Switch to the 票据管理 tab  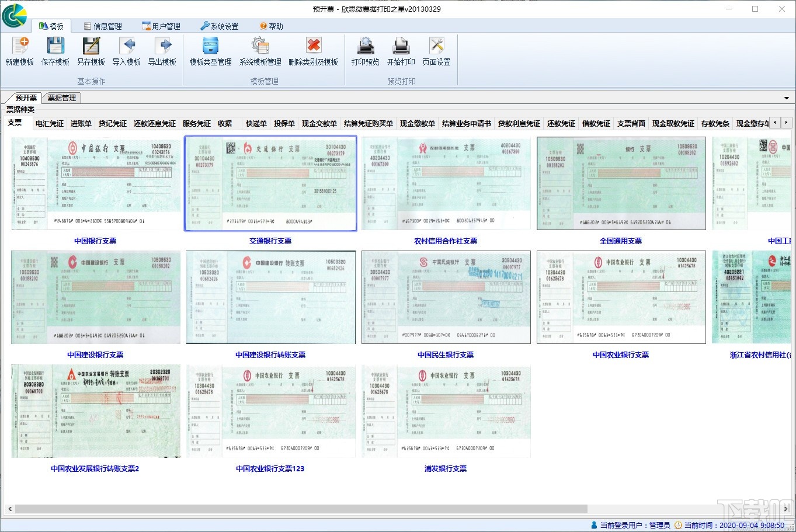pyautogui.click(x=61, y=98)
